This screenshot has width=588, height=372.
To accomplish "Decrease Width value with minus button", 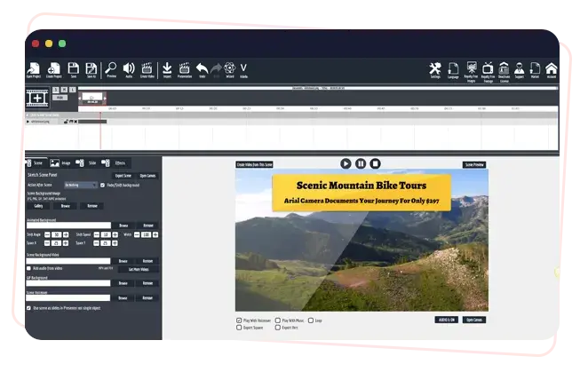I will pyautogui.click(x=137, y=234).
